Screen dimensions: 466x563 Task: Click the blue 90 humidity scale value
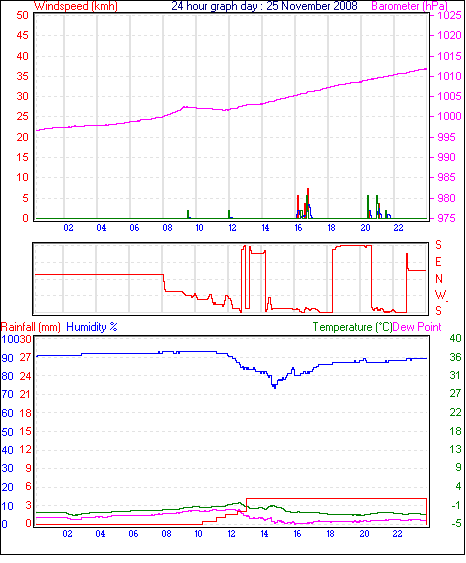(x=7, y=358)
